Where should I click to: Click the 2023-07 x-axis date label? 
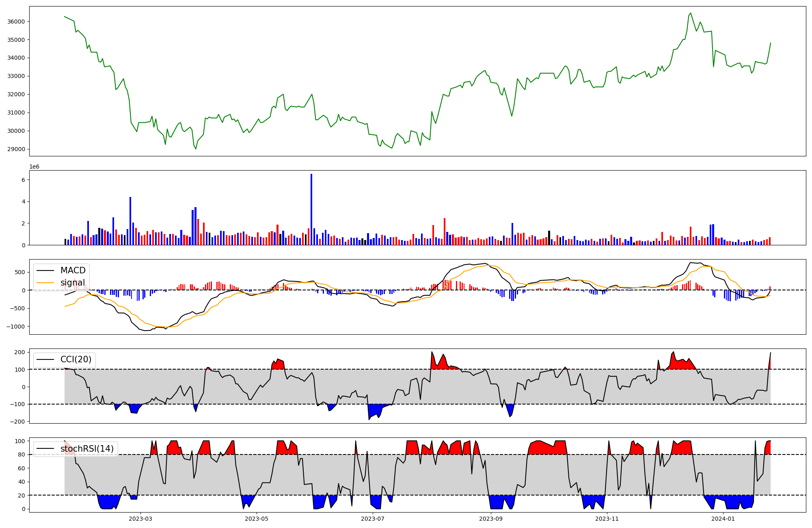click(373, 519)
